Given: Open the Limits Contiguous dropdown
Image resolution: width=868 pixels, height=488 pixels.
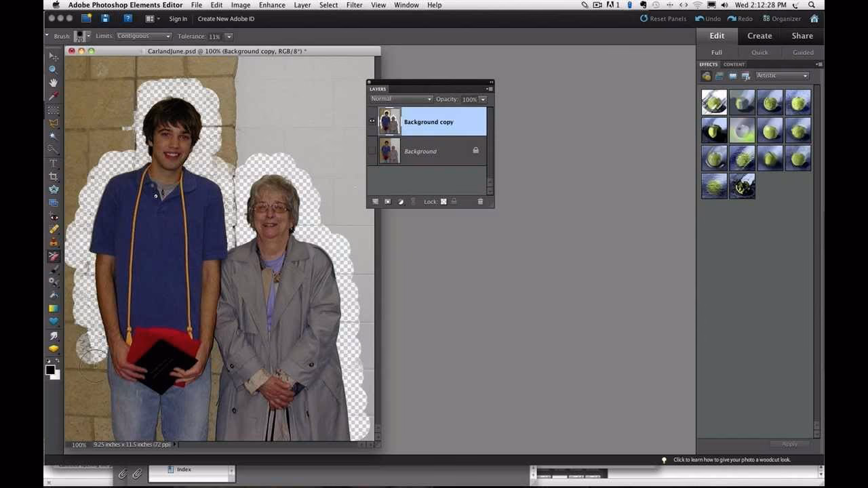Looking at the screenshot, I should coord(144,36).
